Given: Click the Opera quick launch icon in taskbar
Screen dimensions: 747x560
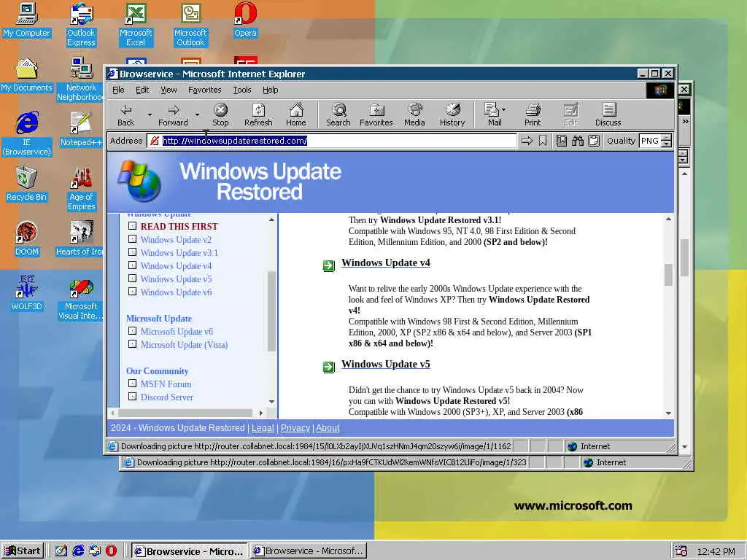Looking at the screenshot, I should (111, 551).
